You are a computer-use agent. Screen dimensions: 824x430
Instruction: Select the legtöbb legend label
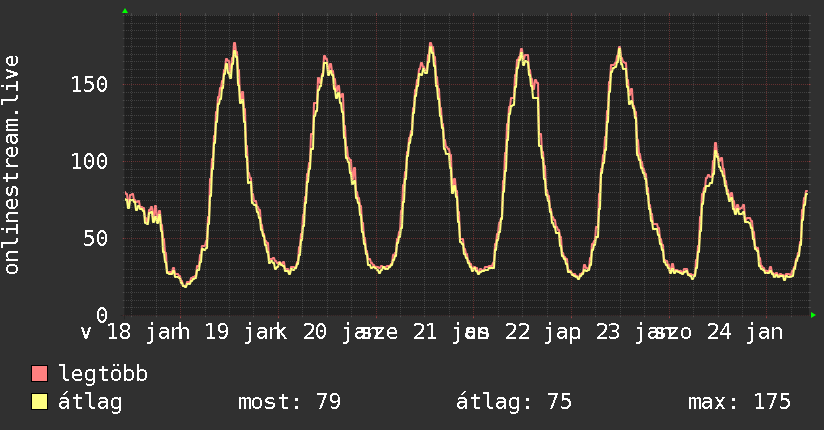(x=103, y=374)
